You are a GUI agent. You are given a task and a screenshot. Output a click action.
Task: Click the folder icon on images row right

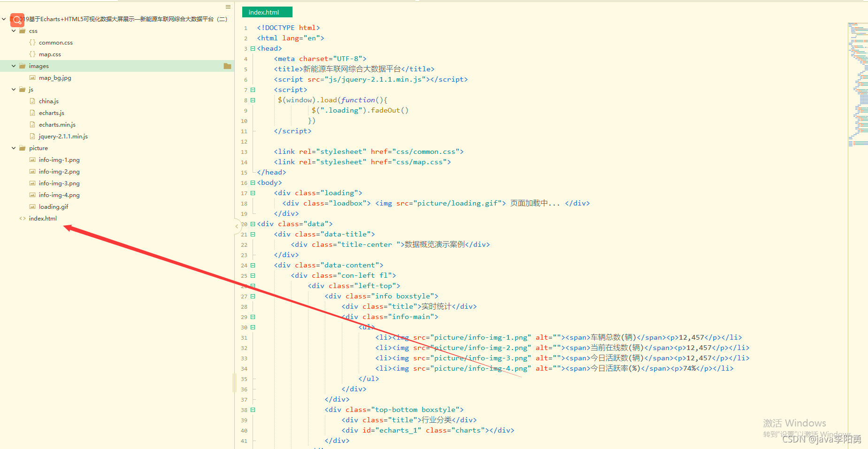[x=228, y=66]
